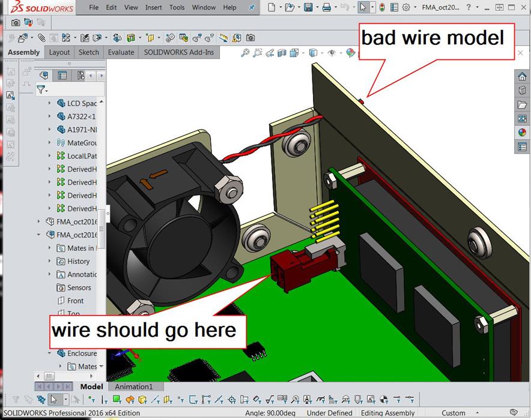Click Custom units in the status bar
531x420 pixels.
click(x=453, y=413)
